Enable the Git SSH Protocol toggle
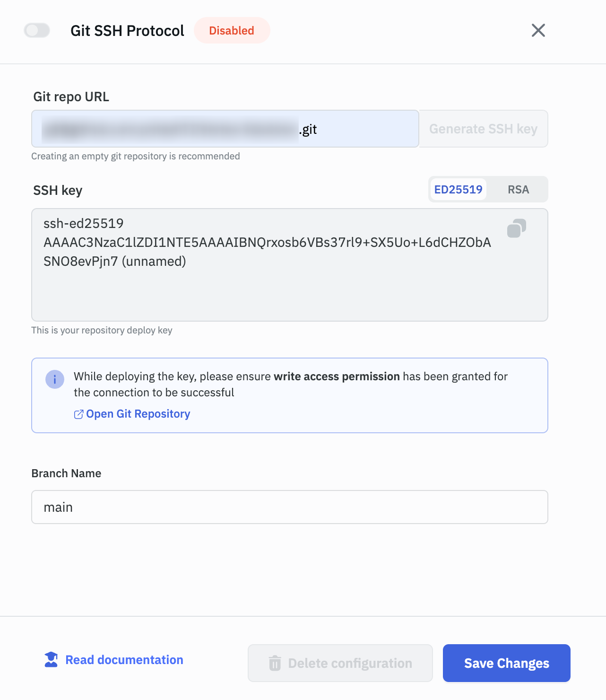The height and width of the screenshot is (700, 606). click(x=36, y=30)
